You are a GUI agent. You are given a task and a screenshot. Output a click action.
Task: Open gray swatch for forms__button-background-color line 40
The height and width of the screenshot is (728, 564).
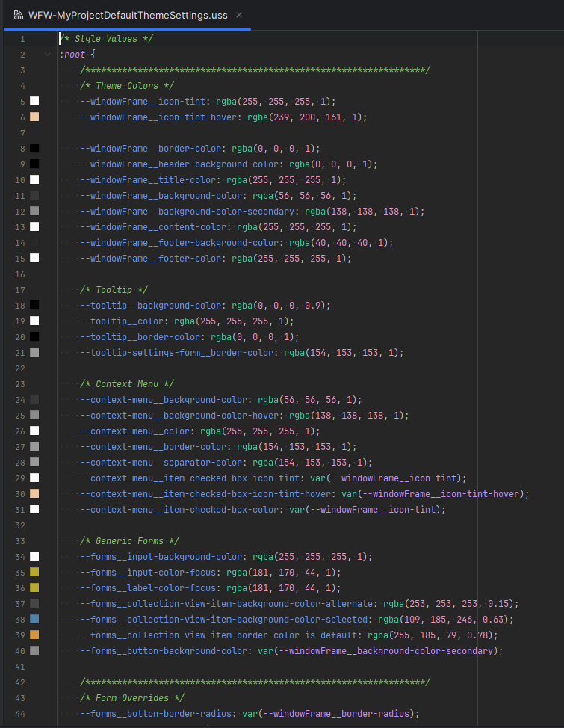pyautogui.click(x=34, y=650)
